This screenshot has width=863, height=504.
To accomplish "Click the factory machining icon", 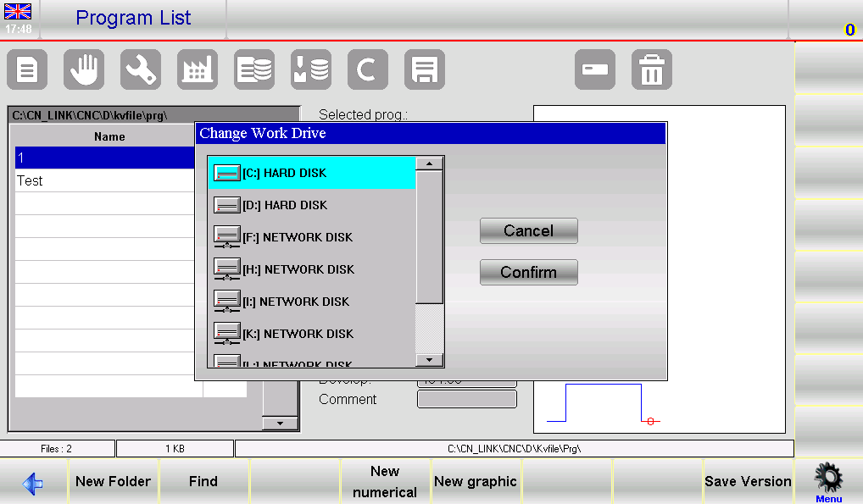I will click(197, 69).
